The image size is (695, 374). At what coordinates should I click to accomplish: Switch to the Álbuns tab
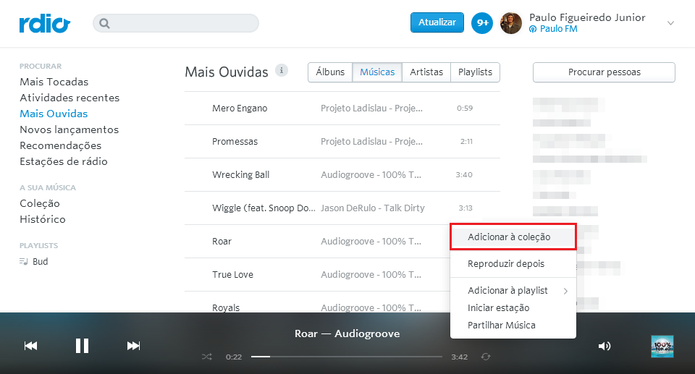330,72
